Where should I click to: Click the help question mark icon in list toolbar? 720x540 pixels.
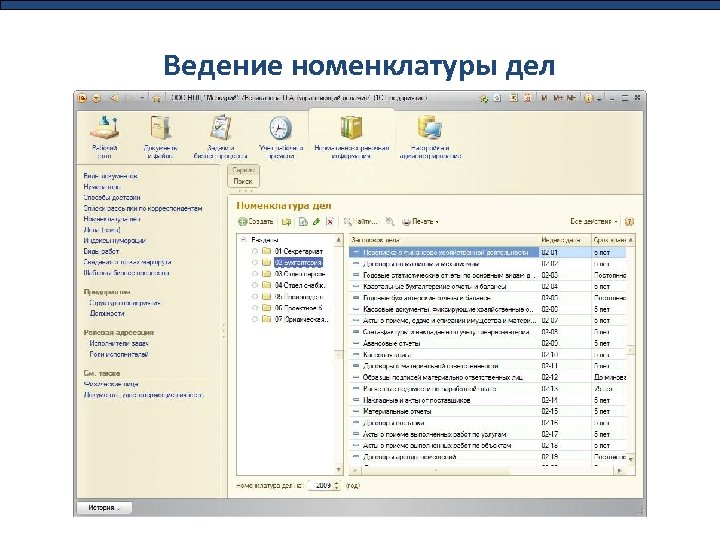point(629,222)
